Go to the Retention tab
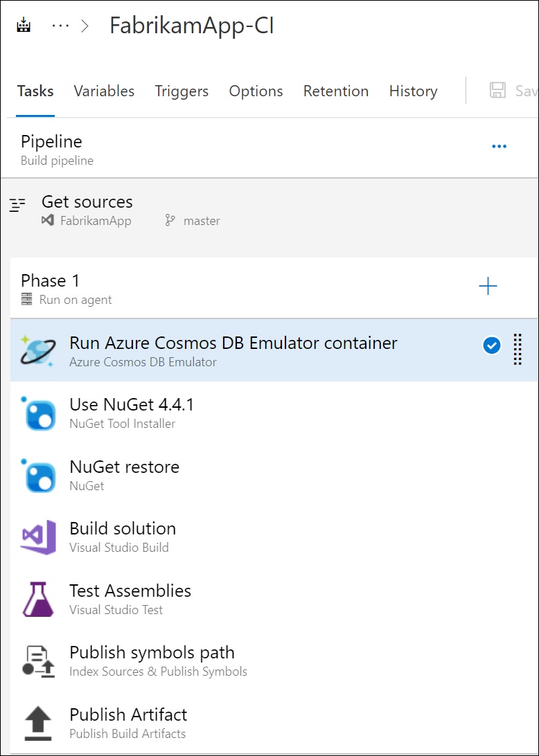The width and height of the screenshot is (539, 756). click(336, 91)
